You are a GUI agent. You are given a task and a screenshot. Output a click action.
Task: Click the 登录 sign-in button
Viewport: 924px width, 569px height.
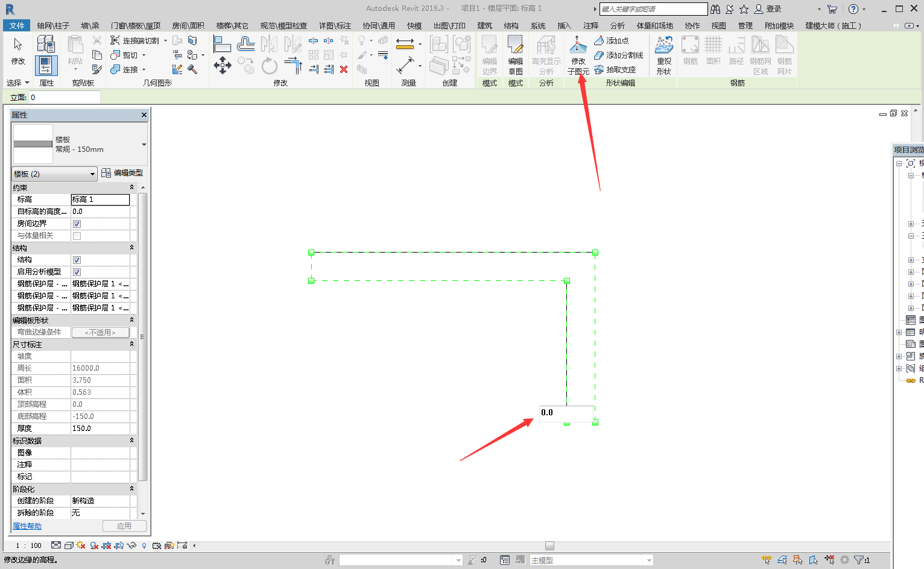point(768,9)
